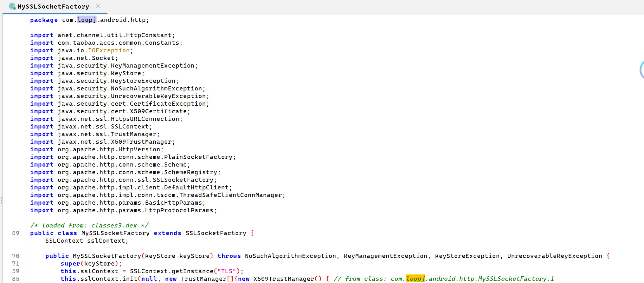Click the sslContext field declaration name
This screenshot has width=644, height=283.
(x=106, y=241)
